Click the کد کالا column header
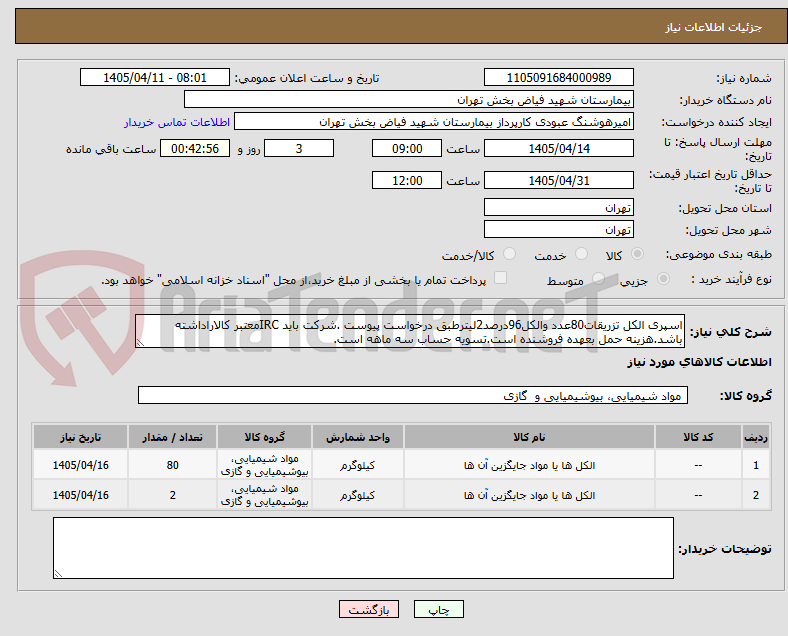Viewport: 788px width, 636px height. pyautogui.click(x=698, y=437)
